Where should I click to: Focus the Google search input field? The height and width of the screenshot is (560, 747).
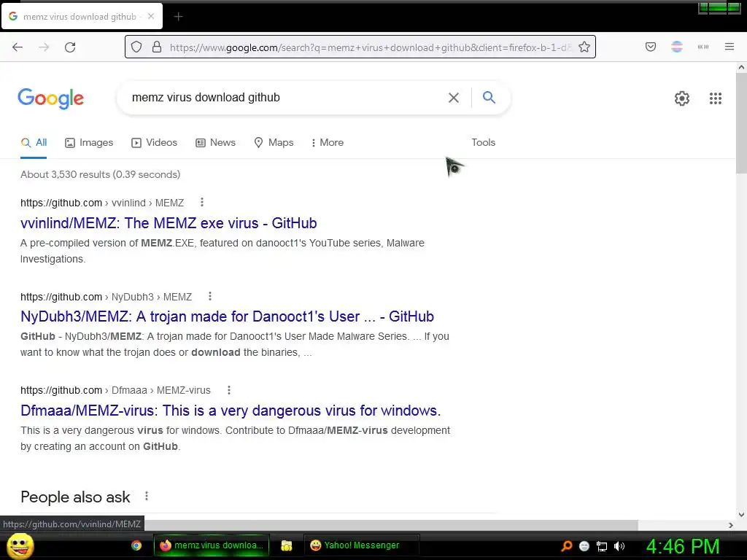[286, 98]
